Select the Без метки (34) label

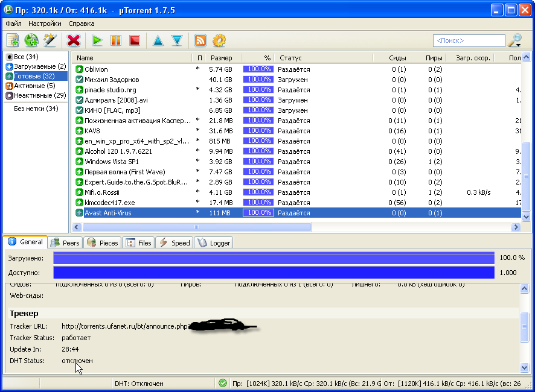36,109
